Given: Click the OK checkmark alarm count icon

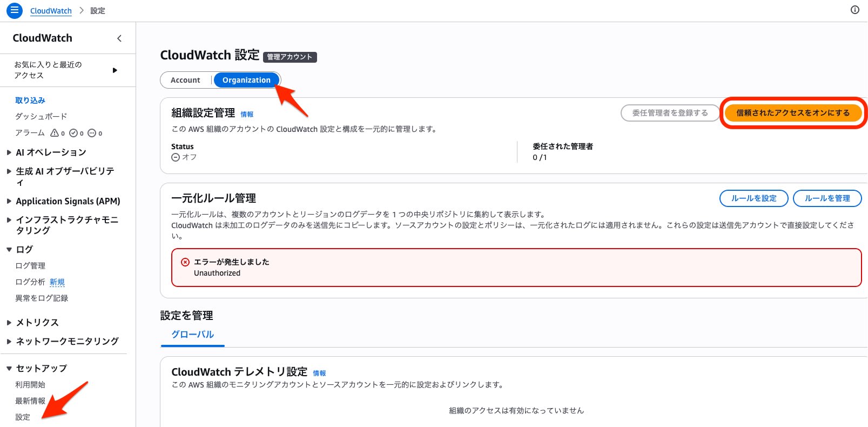Looking at the screenshot, I should (x=73, y=133).
